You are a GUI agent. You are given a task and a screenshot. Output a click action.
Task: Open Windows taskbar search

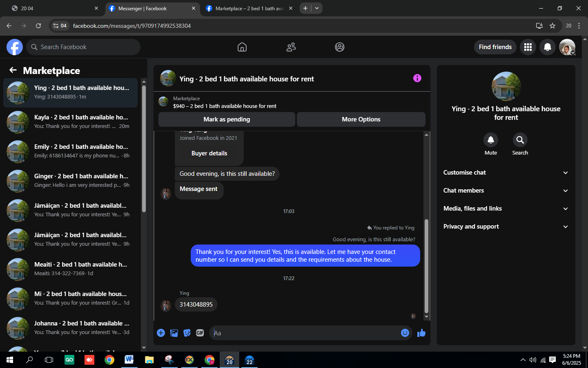coord(29,360)
